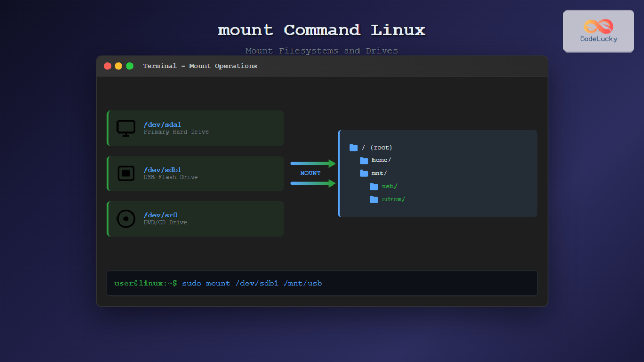644x362 pixels.
Task: Click the DVD/CD disc icon
Action: tap(126, 219)
